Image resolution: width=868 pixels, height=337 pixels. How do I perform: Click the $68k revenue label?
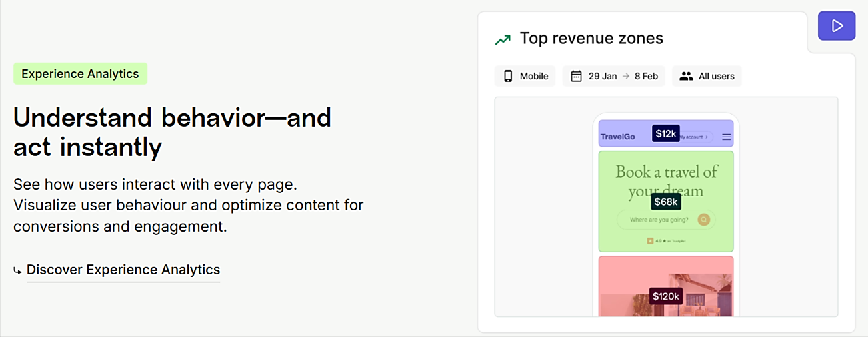point(665,202)
